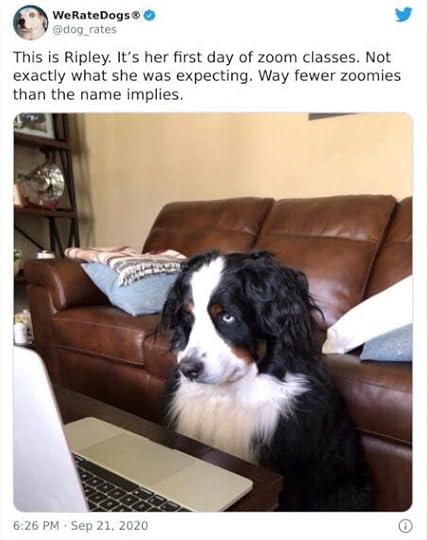The height and width of the screenshot is (540, 427).
Task: Open the WeRateDogs display name
Action: 92,15
